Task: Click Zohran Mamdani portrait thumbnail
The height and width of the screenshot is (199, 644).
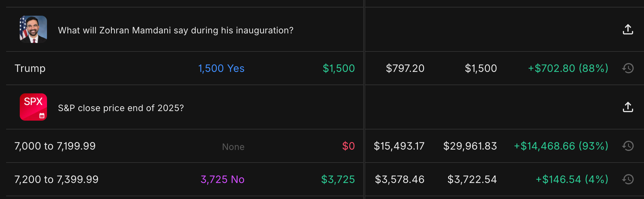Action: 33,29
